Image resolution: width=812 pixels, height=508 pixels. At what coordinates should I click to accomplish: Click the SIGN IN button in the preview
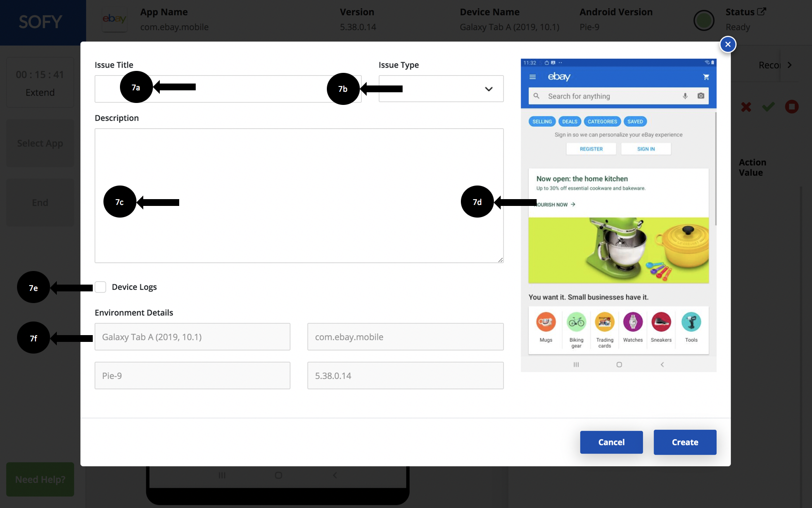646,149
